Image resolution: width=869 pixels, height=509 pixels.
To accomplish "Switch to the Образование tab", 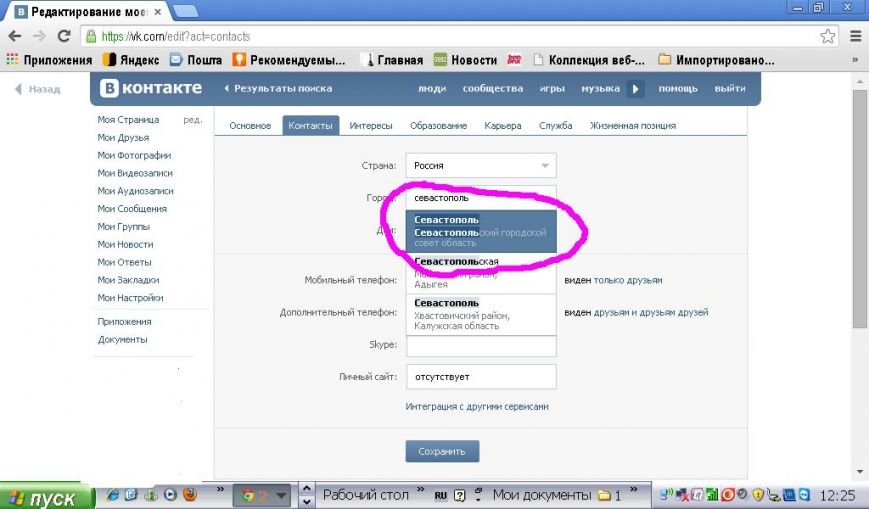I will (x=438, y=126).
